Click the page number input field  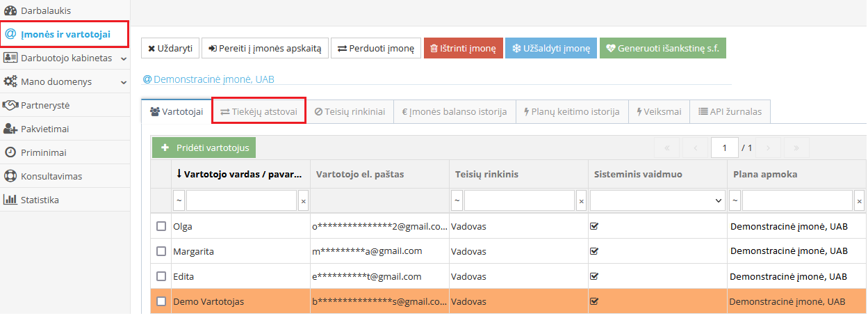(x=723, y=148)
